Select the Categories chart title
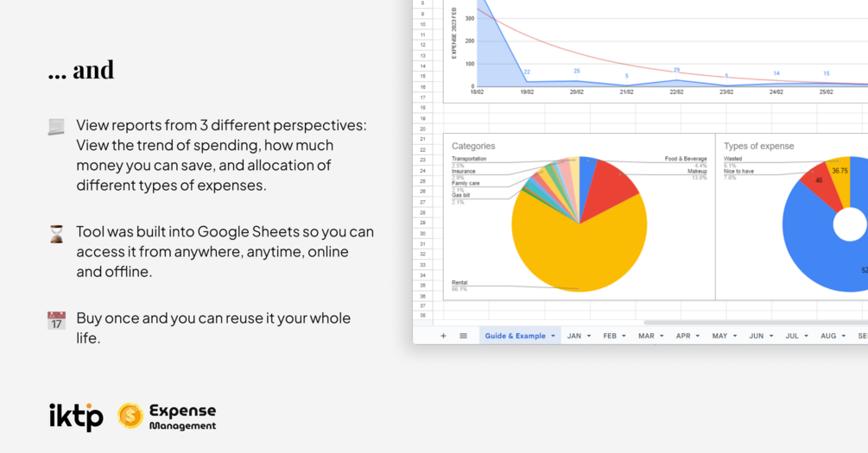 coord(473,146)
